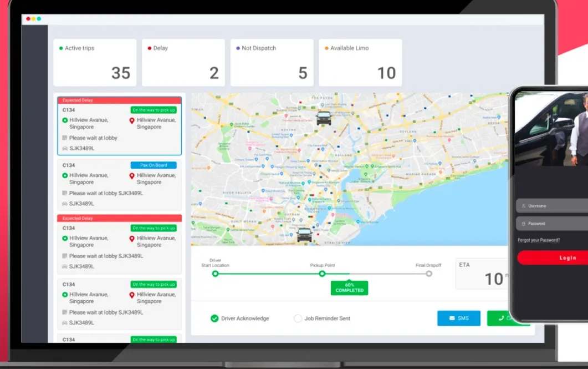Click the car icon in the Pax On Board card
This screenshot has height=369, width=588.
[x=65, y=204]
